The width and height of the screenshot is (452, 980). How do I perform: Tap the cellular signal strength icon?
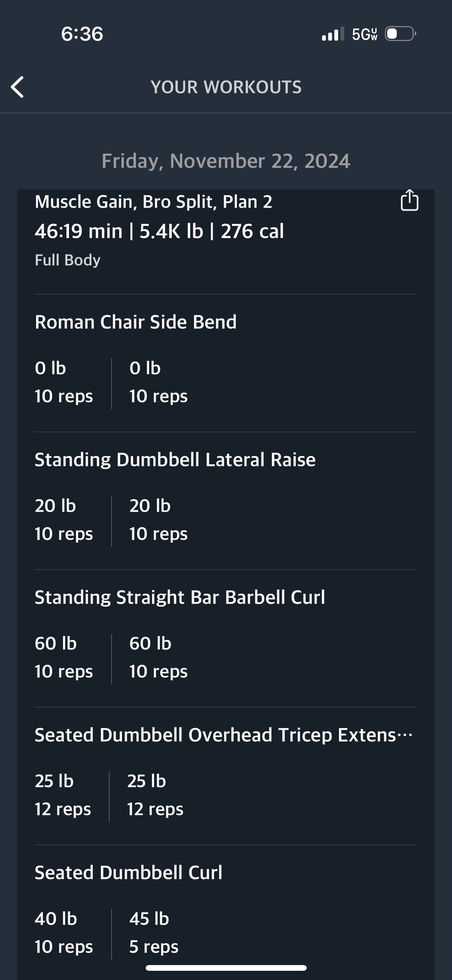[x=333, y=34]
